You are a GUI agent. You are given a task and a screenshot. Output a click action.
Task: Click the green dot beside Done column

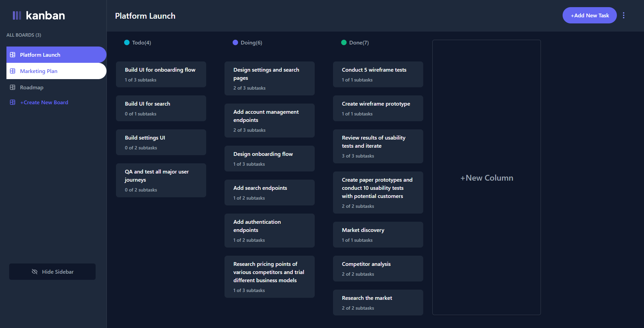click(344, 42)
